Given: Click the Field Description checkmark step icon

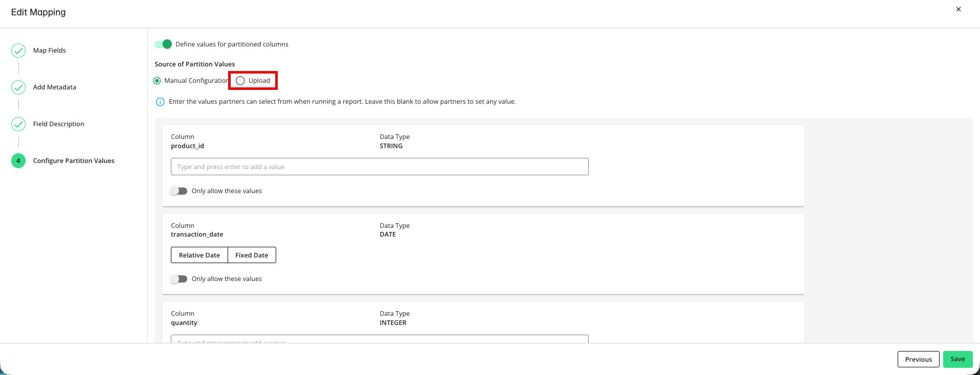Looking at the screenshot, I should tap(18, 124).
